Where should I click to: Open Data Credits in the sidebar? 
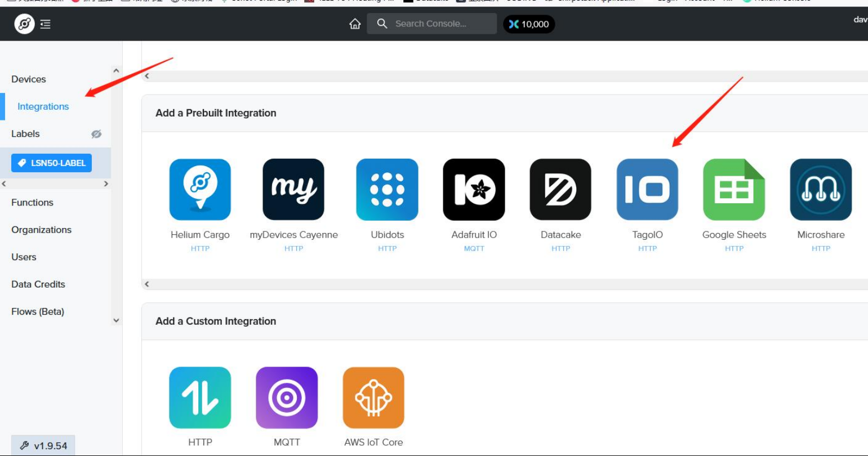tap(38, 284)
